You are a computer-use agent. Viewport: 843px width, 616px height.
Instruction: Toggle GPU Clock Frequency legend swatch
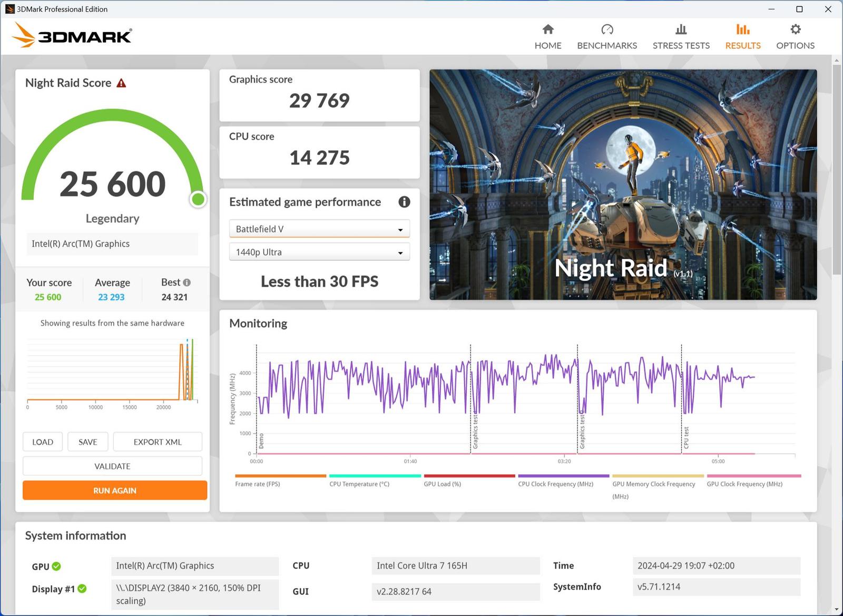754,476
